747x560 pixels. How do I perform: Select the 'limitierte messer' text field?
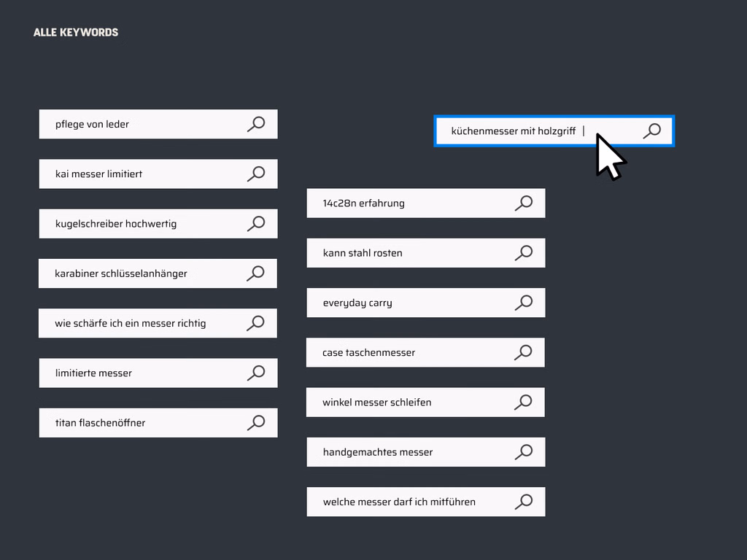tap(139, 373)
